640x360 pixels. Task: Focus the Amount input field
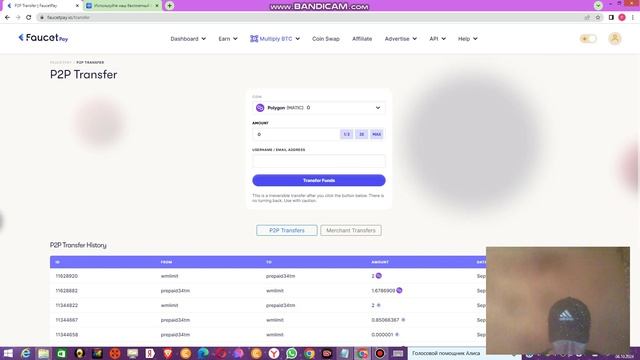tap(296, 134)
